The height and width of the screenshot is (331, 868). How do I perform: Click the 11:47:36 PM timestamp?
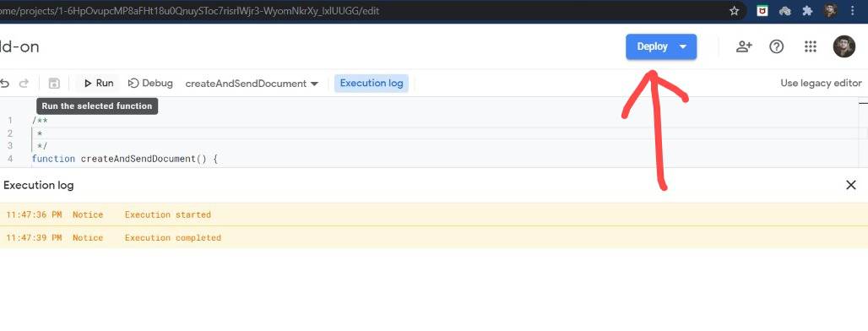[35, 214]
